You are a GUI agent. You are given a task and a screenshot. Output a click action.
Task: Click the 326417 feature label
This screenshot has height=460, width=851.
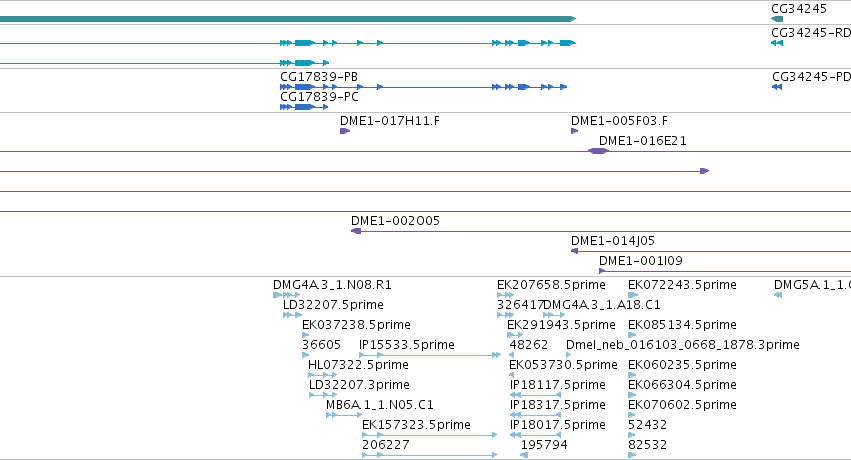(x=519, y=304)
